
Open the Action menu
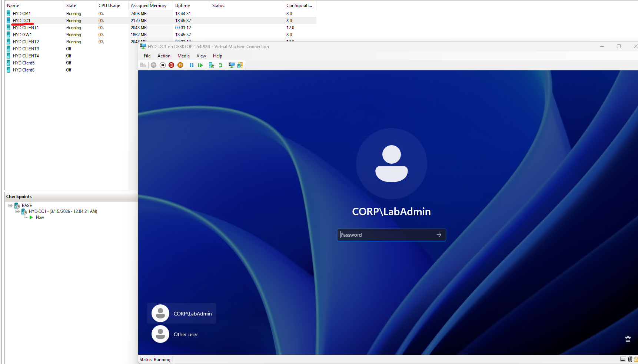pyautogui.click(x=164, y=56)
